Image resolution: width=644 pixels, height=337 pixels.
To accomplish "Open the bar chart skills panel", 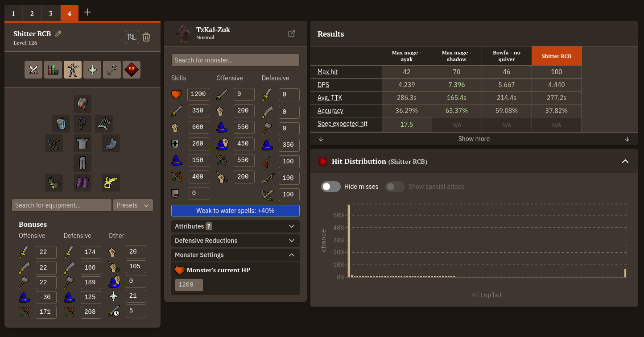I will coord(53,70).
